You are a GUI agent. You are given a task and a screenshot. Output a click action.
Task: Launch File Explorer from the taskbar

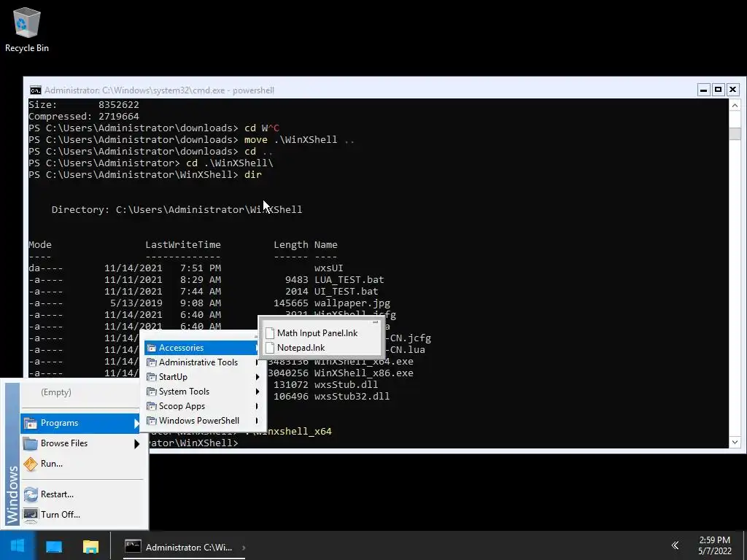pos(90,547)
